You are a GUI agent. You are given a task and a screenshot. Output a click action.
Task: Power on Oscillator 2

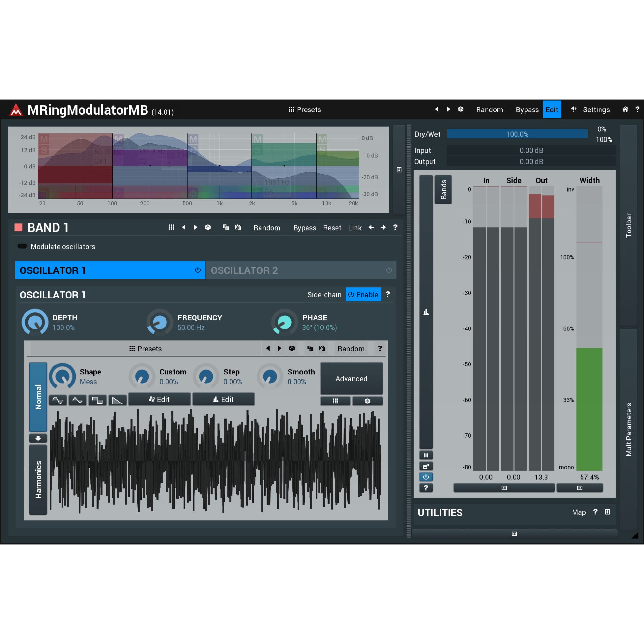(389, 270)
